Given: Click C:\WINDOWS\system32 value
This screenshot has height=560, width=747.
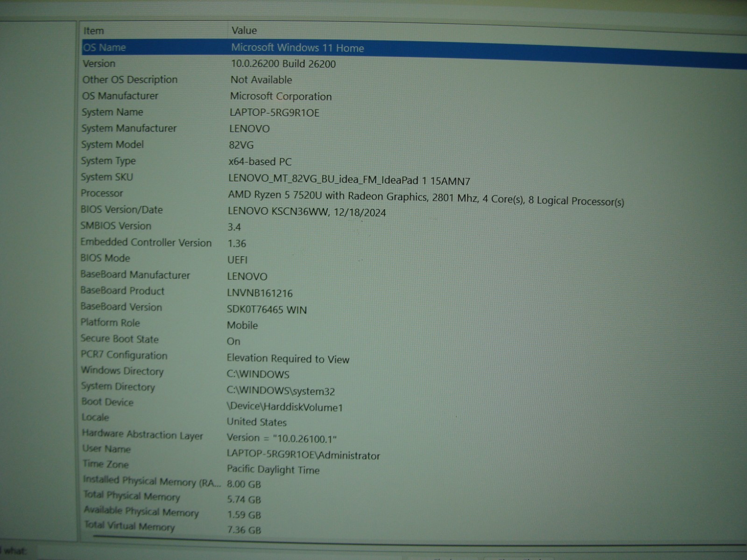Looking at the screenshot, I should (x=281, y=391).
